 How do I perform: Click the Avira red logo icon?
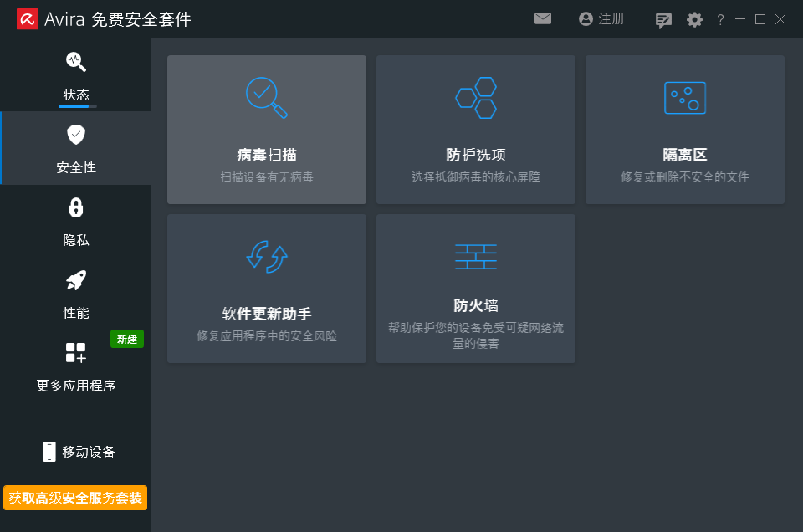click(x=27, y=19)
